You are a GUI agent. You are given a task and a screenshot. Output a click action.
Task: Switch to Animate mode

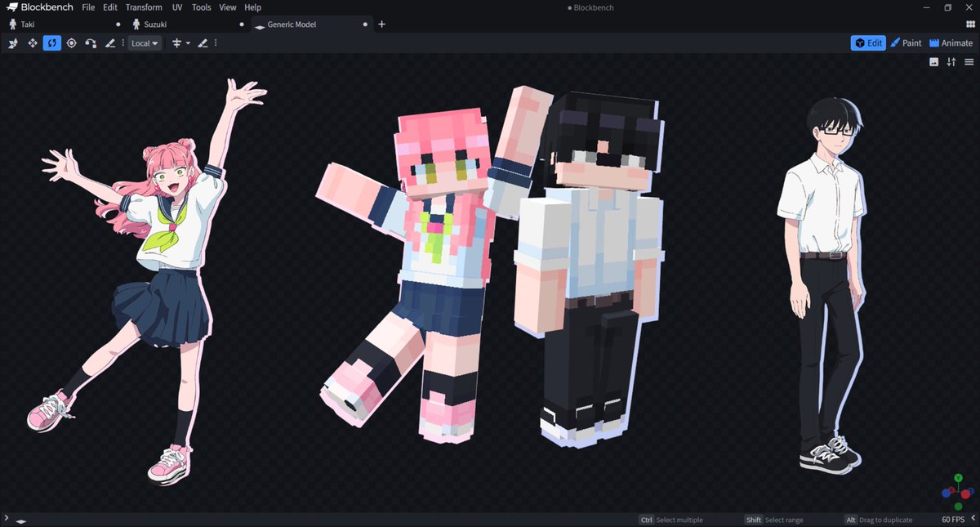(951, 43)
